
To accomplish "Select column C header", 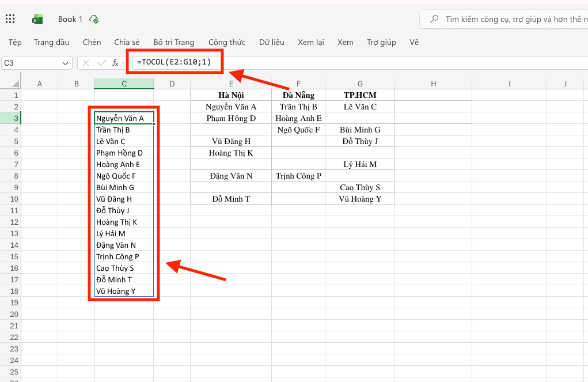I will (x=124, y=84).
